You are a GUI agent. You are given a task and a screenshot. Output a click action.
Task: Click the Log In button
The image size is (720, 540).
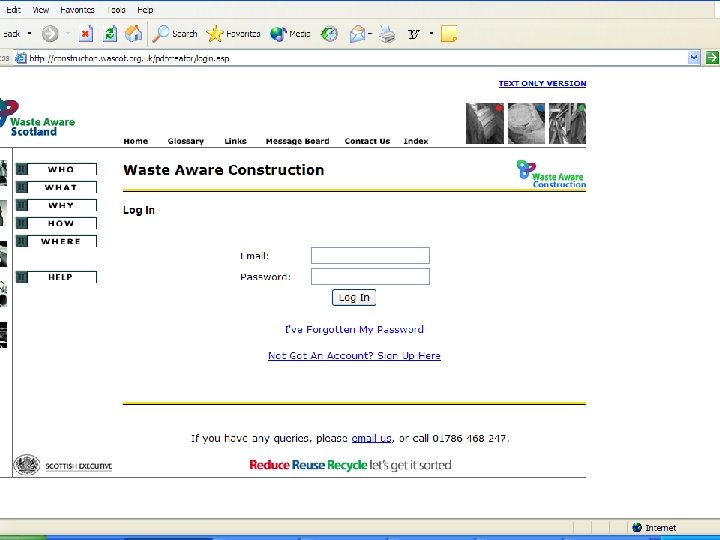(354, 298)
